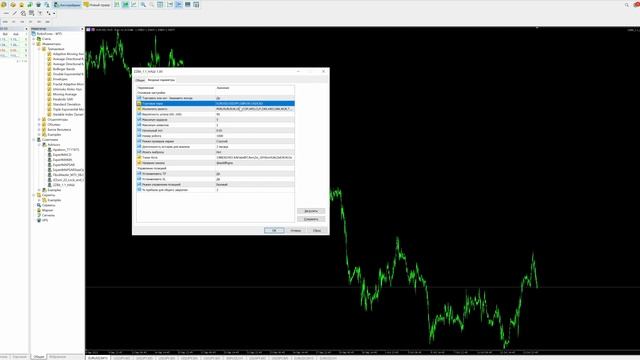Image resolution: width=640 pixels, height=360 pixels.
Task: Toggle chart auto scroll icon
Action: tap(170, 4)
